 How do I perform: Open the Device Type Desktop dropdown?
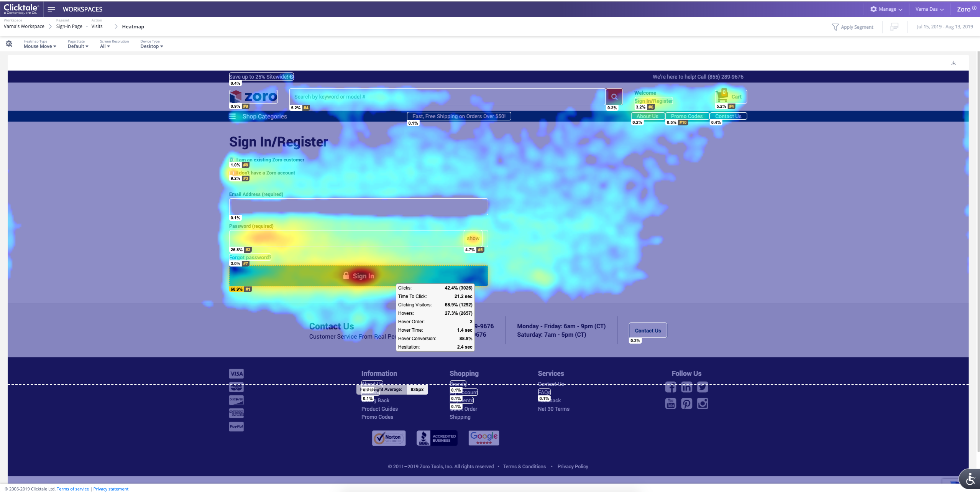tap(151, 46)
